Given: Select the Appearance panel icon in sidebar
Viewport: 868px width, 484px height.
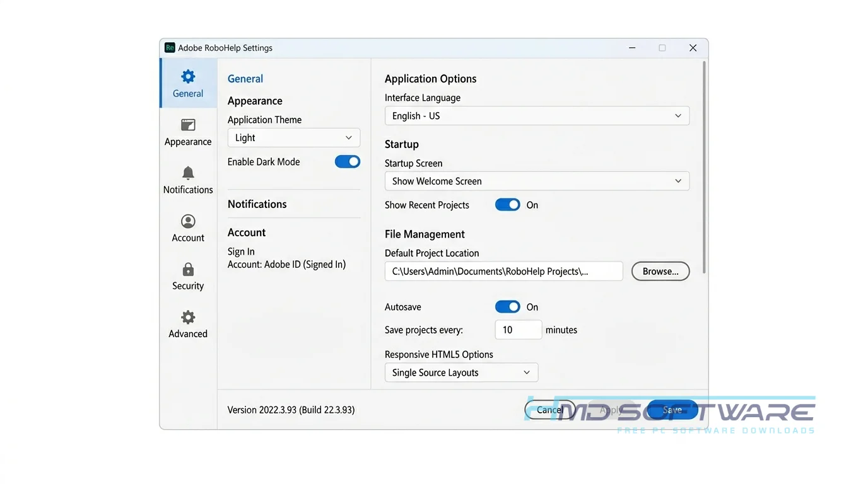Looking at the screenshot, I should pyautogui.click(x=188, y=125).
